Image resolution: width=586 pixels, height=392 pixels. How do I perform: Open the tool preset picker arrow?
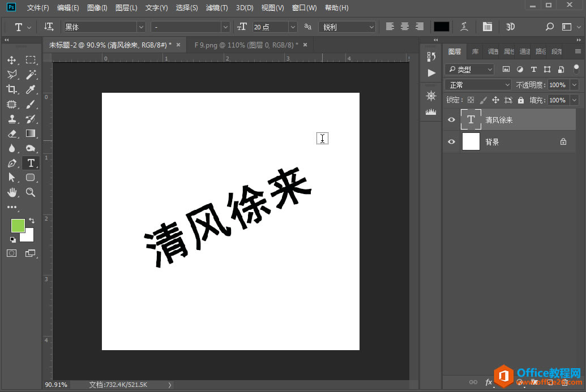(x=29, y=27)
